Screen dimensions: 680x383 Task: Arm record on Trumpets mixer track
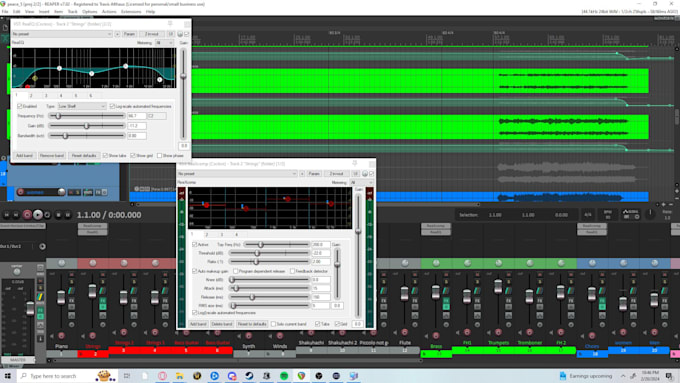coord(498,332)
